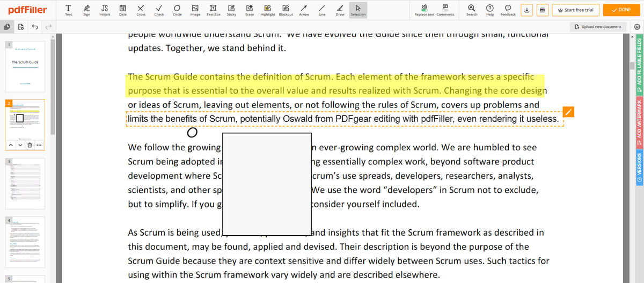This screenshot has width=644, height=283.
Task: Select the Arrow tool
Action: [x=304, y=10]
